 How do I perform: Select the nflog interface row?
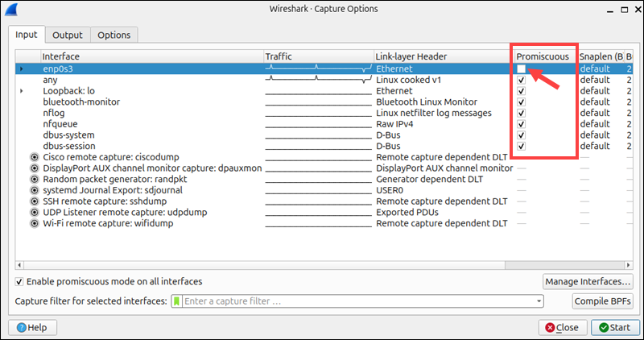tap(324, 113)
